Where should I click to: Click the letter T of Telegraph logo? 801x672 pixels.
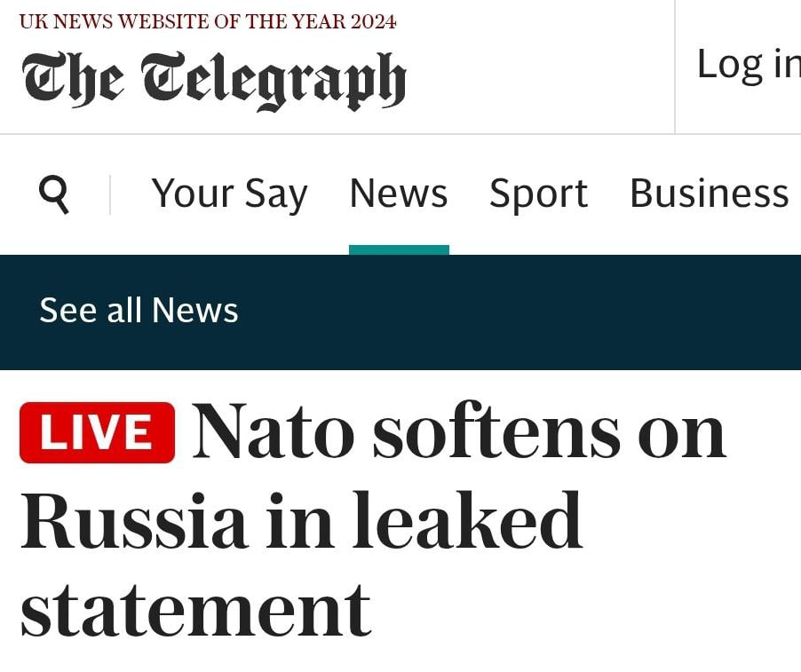tap(163, 76)
